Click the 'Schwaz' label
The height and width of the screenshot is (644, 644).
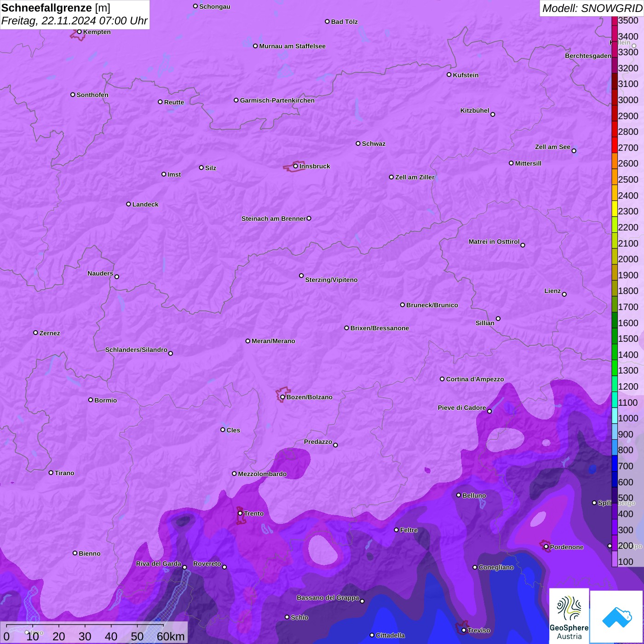374,144
